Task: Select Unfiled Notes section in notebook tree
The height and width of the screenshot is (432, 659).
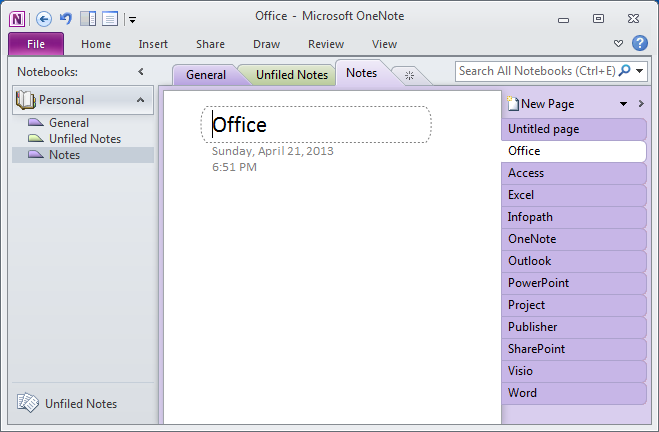Action: [x=83, y=139]
